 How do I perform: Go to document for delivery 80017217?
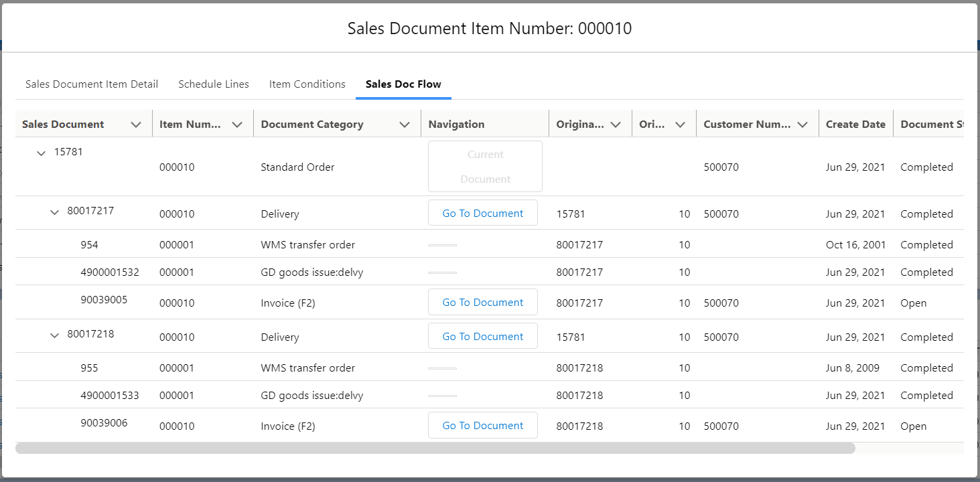tap(482, 212)
